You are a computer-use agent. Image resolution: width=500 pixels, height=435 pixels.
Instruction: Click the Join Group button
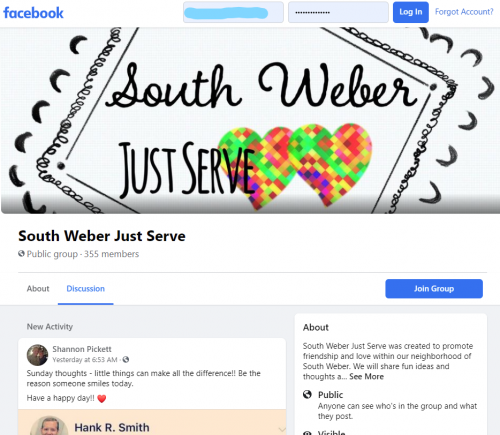click(x=434, y=289)
